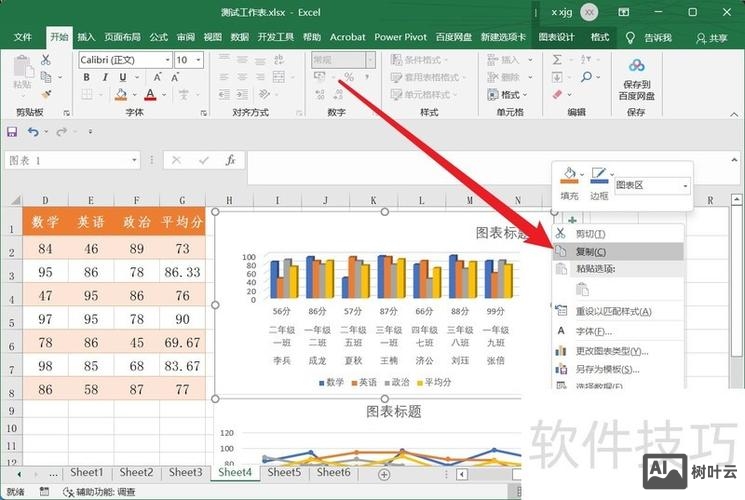Click the insert function fx icon
745x500 pixels.
(x=230, y=160)
